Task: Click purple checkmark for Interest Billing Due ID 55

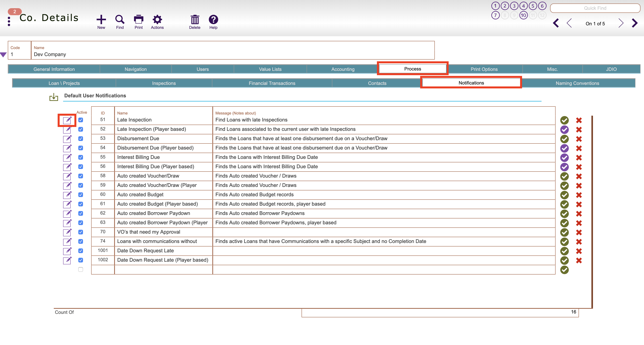Action: click(564, 158)
